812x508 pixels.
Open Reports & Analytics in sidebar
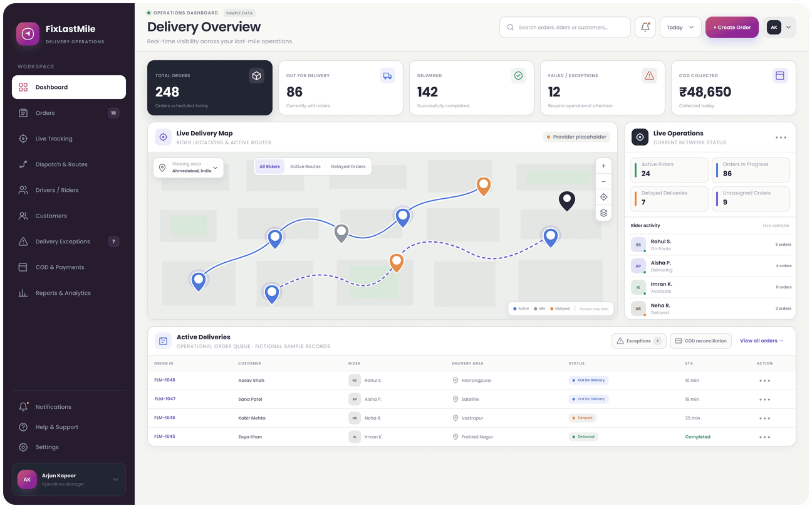tap(69, 293)
